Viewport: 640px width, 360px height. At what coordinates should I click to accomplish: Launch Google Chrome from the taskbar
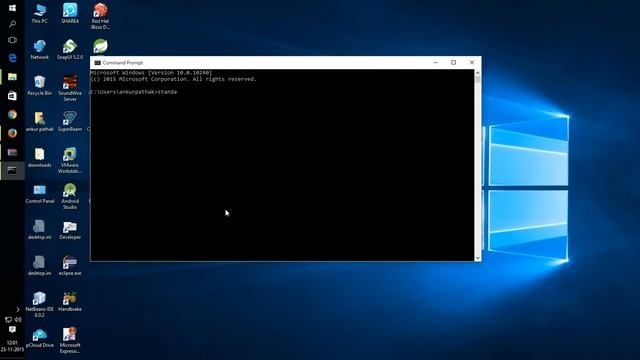tap(12, 114)
